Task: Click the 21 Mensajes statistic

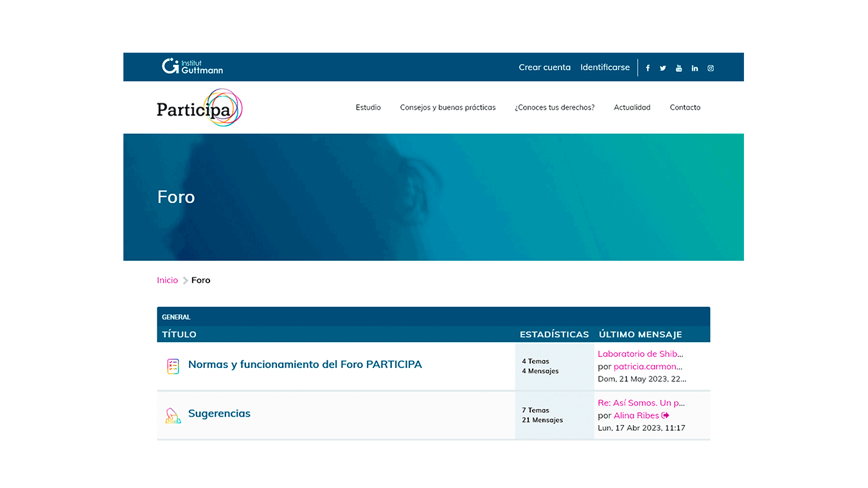Action: click(x=542, y=420)
